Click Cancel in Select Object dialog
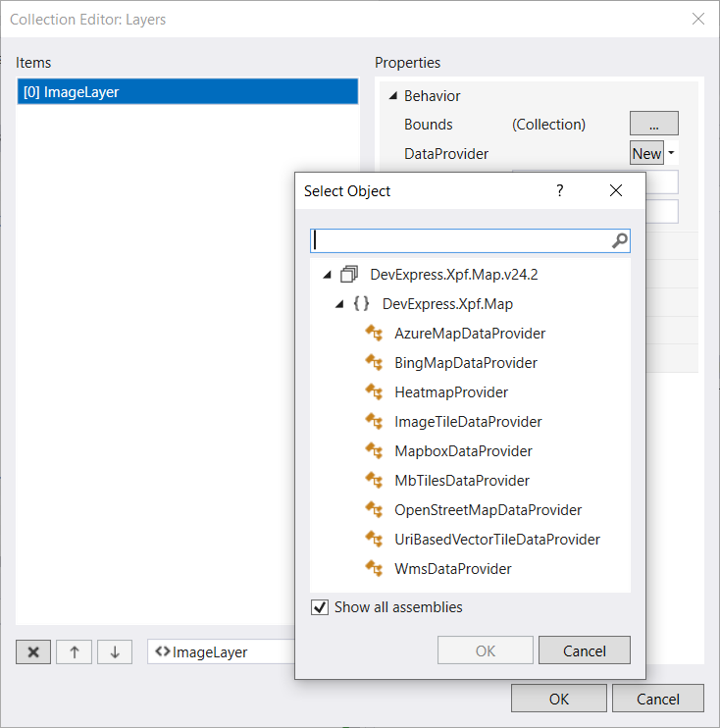The image size is (720, 728). click(x=585, y=650)
